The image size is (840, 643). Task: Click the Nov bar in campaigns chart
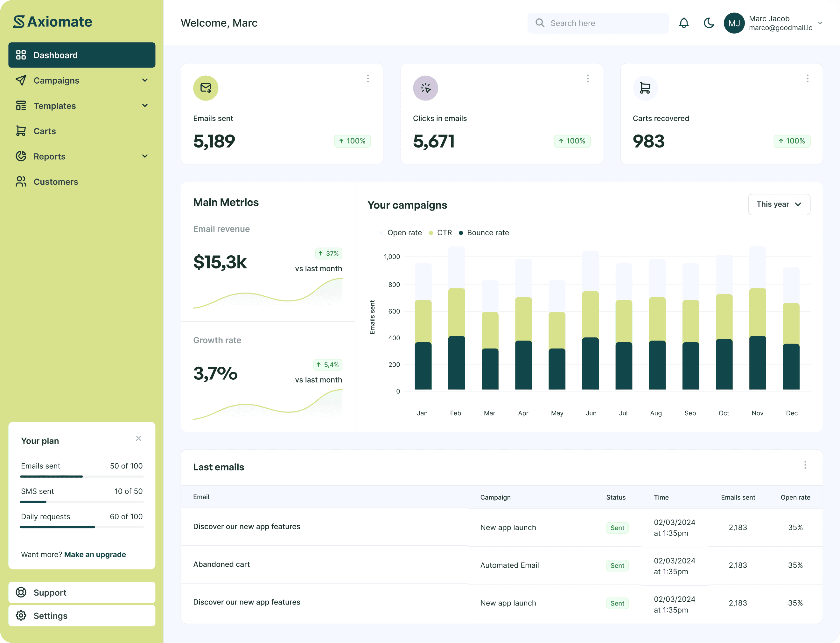coord(757,318)
